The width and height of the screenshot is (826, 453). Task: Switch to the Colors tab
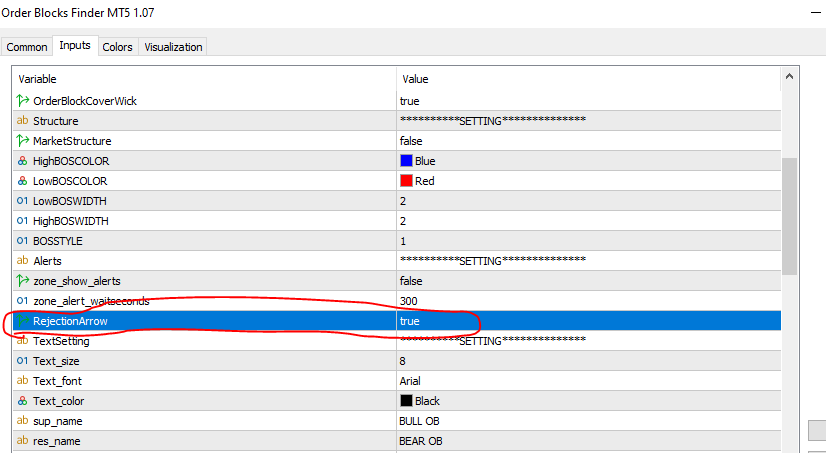117,47
